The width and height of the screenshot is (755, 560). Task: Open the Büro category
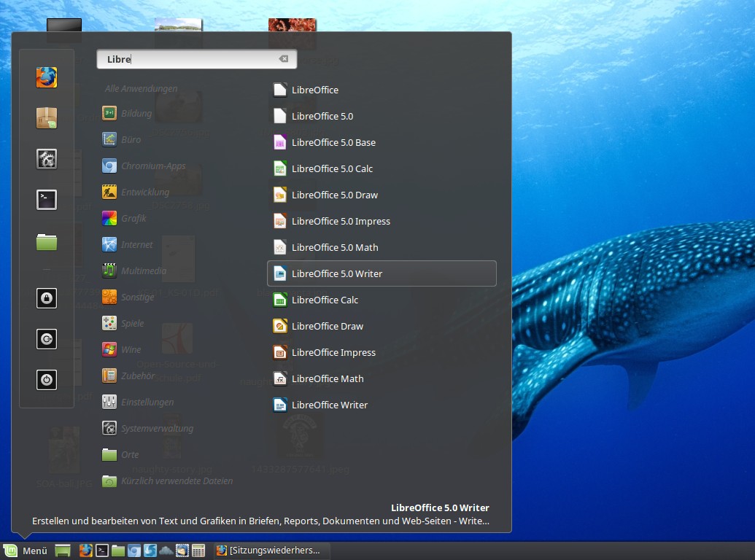(x=122, y=139)
